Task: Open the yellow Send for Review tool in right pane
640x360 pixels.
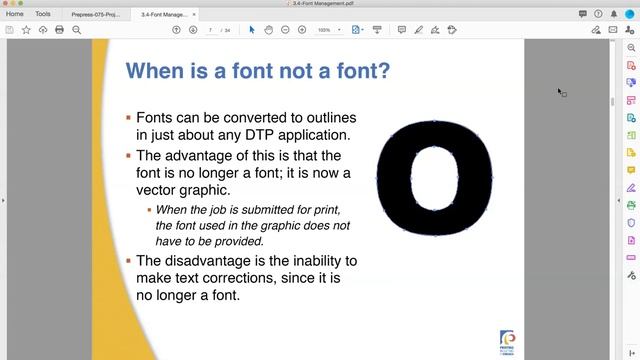Action: click(631, 153)
